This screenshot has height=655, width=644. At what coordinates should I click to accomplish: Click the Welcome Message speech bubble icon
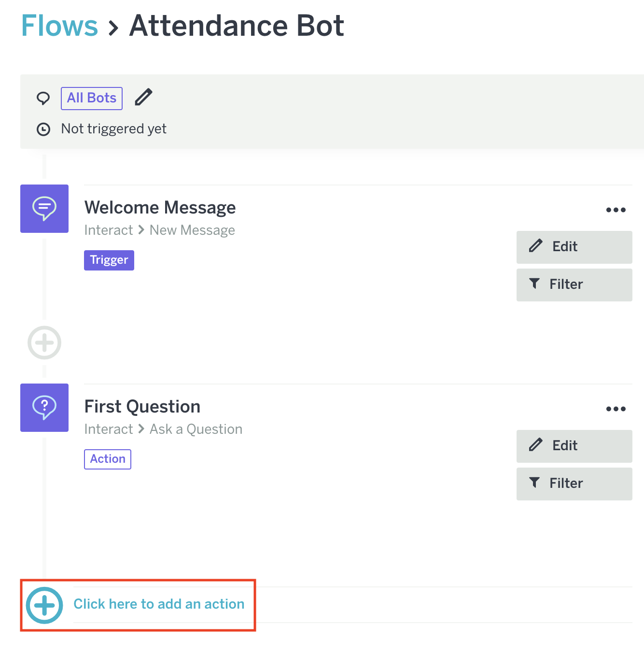pyautogui.click(x=44, y=209)
